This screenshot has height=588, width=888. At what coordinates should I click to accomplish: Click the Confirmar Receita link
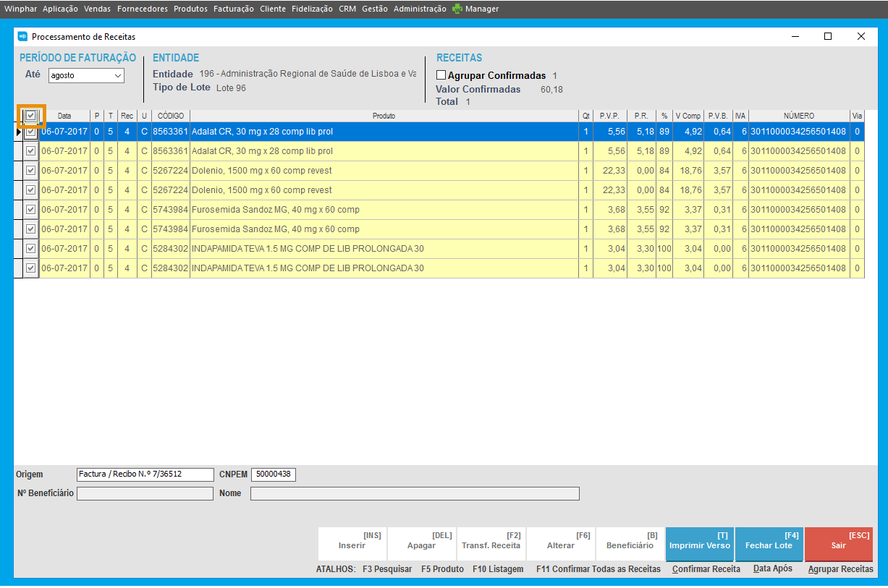pyautogui.click(x=706, y=569)
